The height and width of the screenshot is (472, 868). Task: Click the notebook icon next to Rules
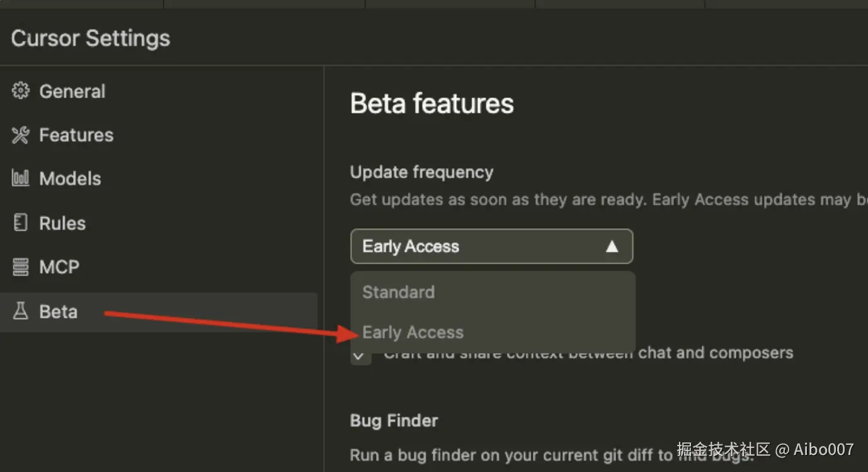click(21, 223)
